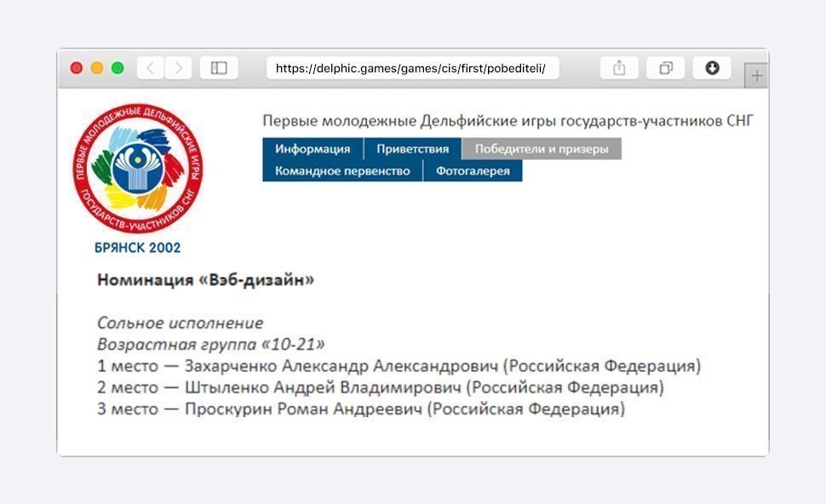Maximize the window with green button
Viewport: 826px width, 504px height.
118,68
